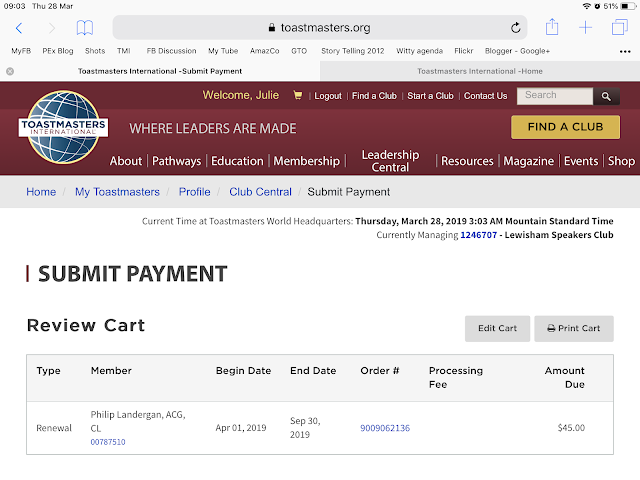Screen dimensions: 640x480
Task: Close the Submit Payment tab
Action: point(10,71)
